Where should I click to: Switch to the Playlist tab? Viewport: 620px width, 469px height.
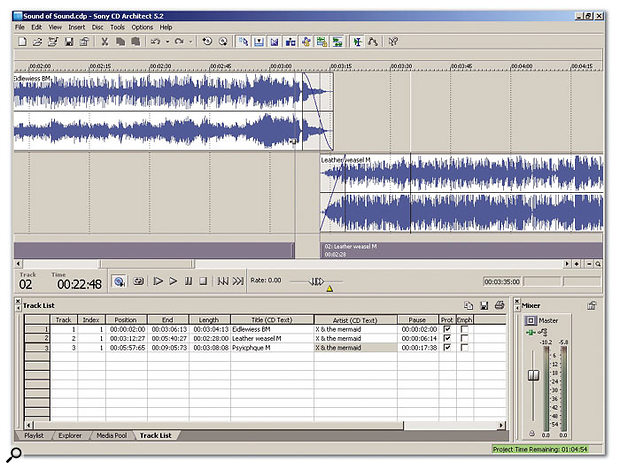(x=34, y=435)
